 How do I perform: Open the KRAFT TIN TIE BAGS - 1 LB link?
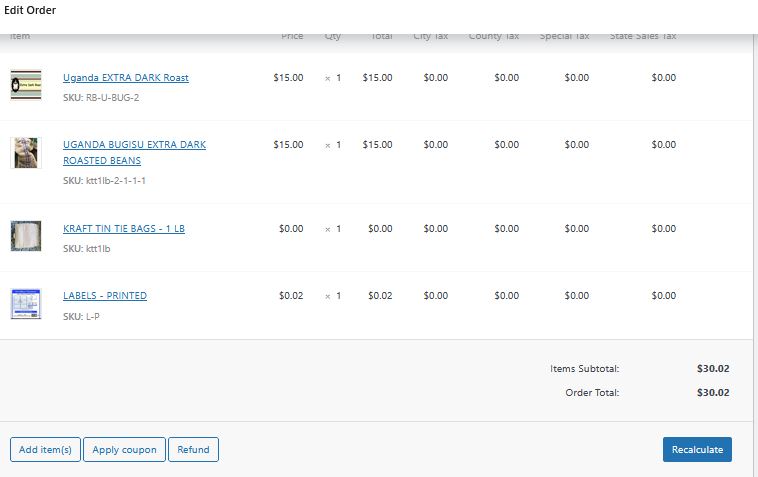(123, 229)
